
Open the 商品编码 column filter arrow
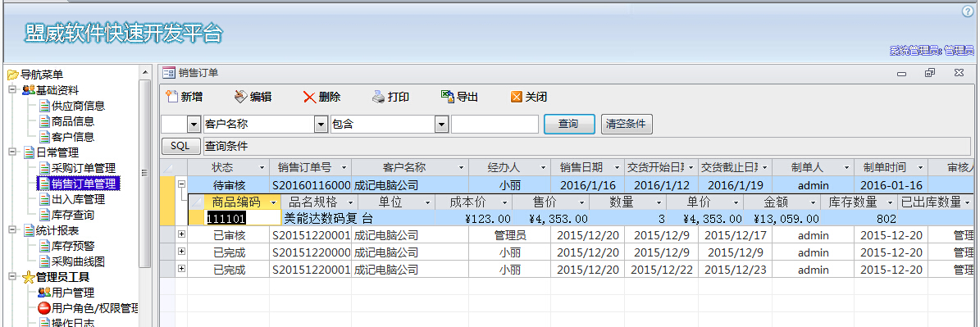[274, 202]
